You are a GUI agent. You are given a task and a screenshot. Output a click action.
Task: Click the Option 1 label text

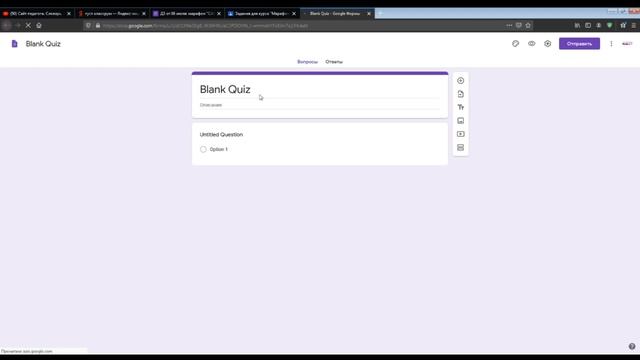click(219, 149)
